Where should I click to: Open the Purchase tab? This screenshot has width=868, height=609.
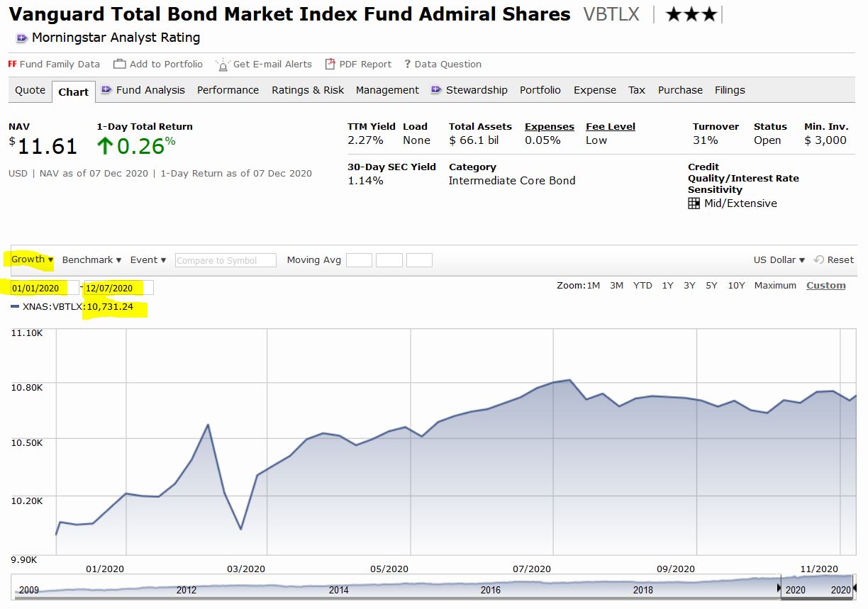680,90
